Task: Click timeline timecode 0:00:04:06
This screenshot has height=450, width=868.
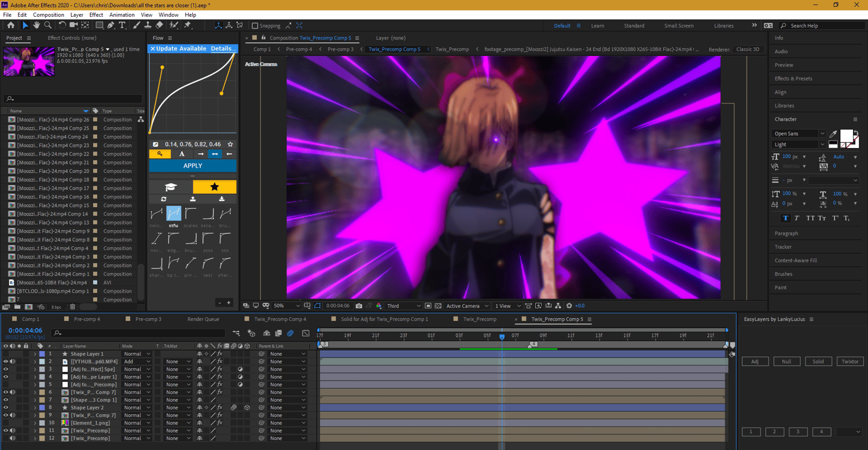Action: tap(25, 331)
